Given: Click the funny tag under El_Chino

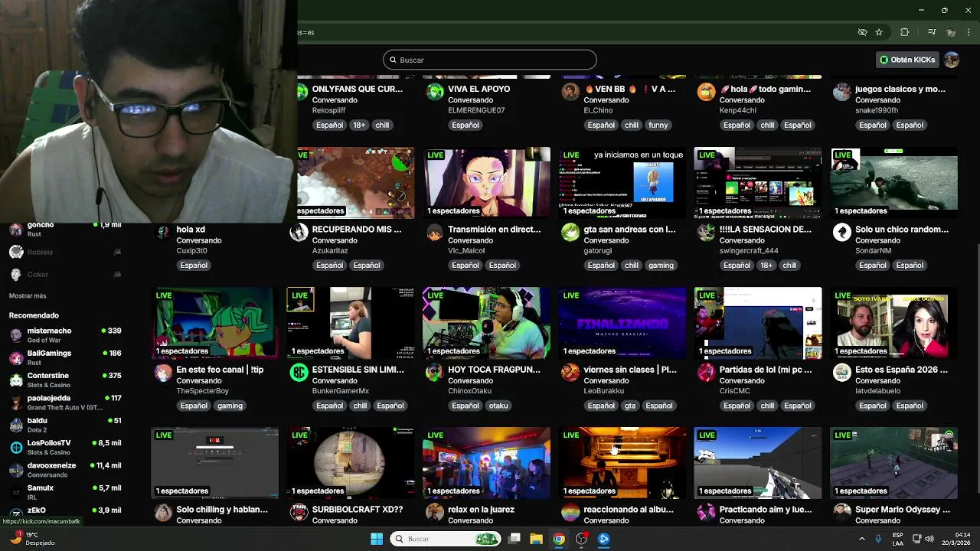Looking at the screenshot, I should pos(658,125).
